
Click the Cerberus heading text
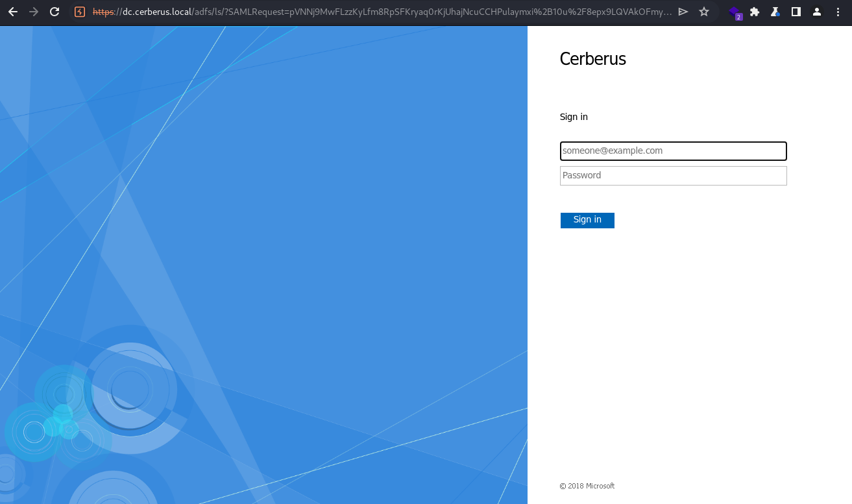tap(593, 59)
